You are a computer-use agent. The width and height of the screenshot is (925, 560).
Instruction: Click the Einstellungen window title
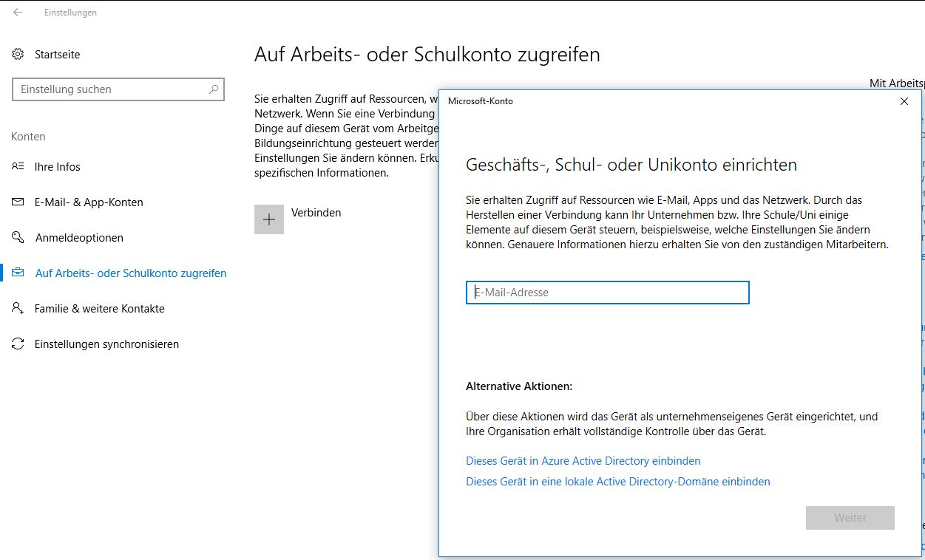click(x=70, y=12)
